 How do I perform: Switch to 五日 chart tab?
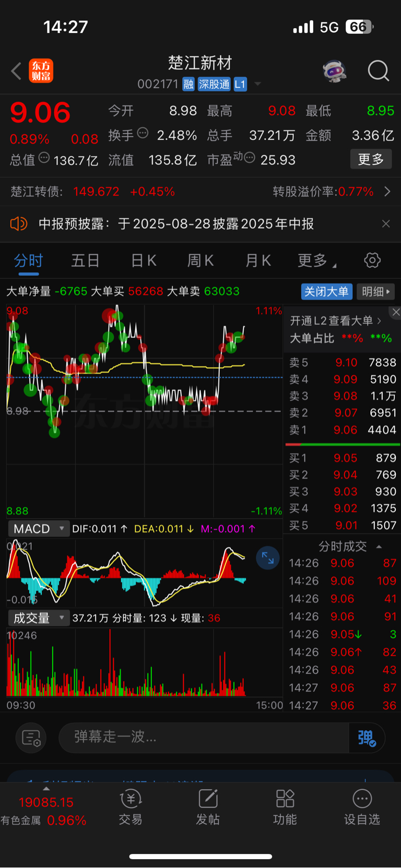[x=85, y=260]
